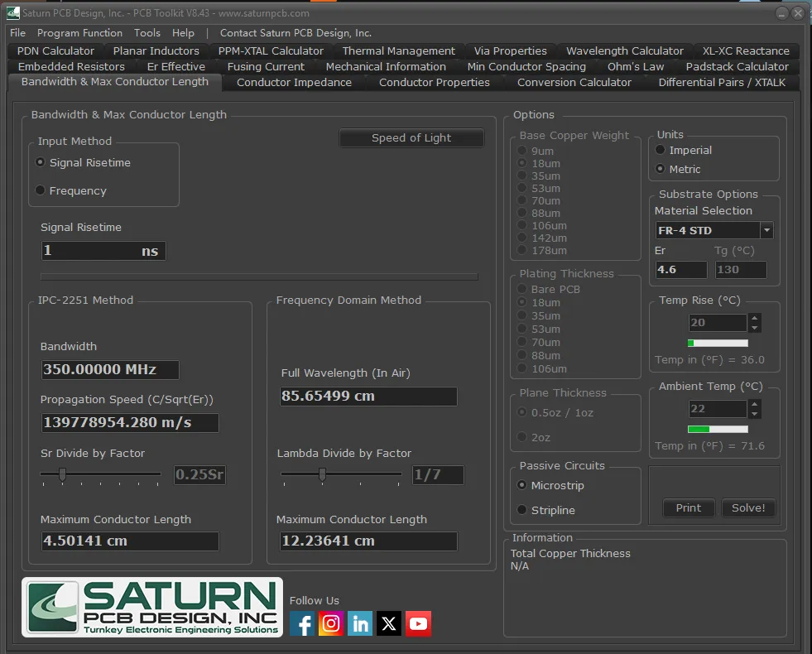Image resolution: width=812 pixels, height=654 pixels.
Task: Switch to Thermal Management tab
Action: pyautogui.click(x=399, y=50)
